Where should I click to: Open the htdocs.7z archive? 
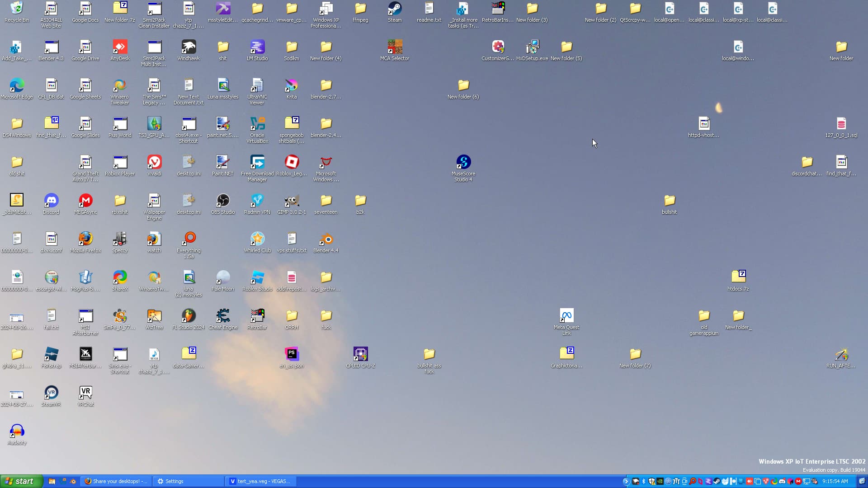click(x=738, y=281)
